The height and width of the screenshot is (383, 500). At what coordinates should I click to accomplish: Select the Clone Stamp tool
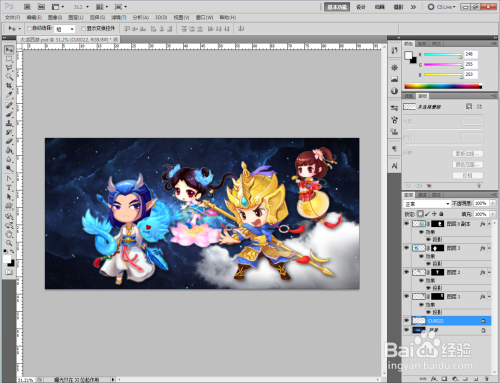(9, 123)
